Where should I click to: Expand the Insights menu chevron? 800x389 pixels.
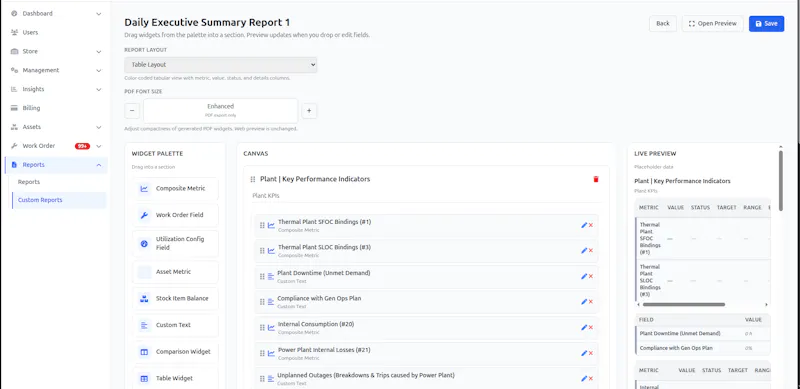coord(98,89)
